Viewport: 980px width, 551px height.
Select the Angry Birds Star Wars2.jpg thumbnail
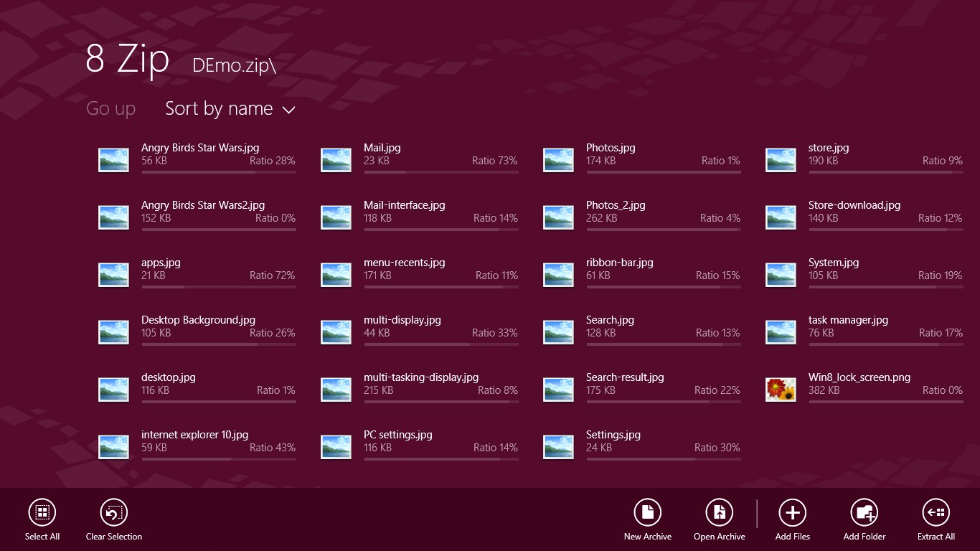113,217
